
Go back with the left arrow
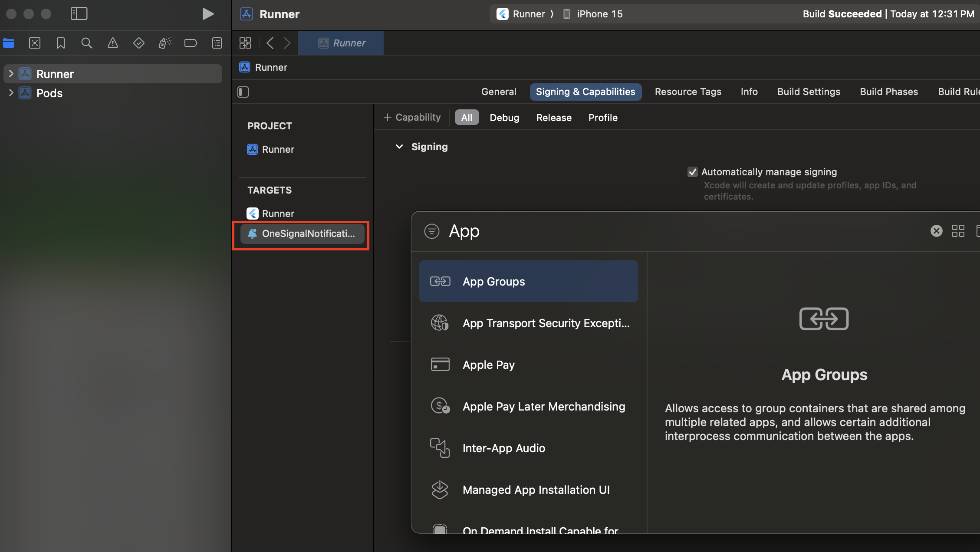click(270, 43)
